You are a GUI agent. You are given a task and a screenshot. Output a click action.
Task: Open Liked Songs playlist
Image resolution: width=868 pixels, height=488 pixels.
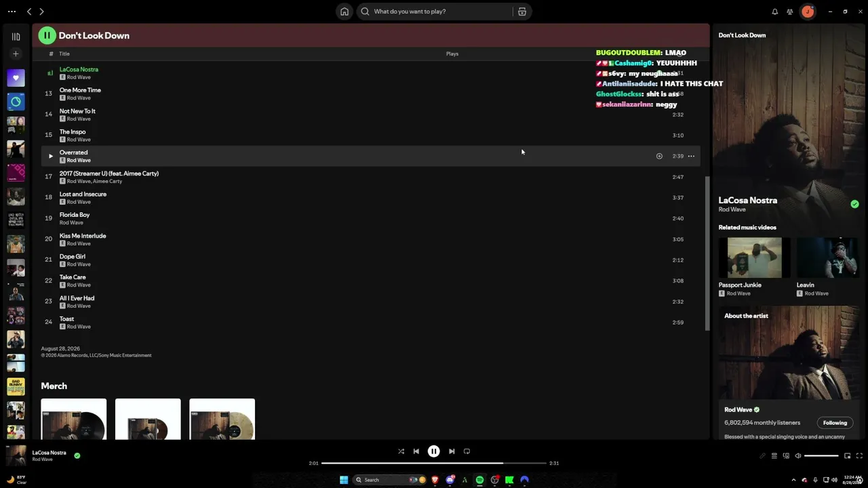point(16,78)
